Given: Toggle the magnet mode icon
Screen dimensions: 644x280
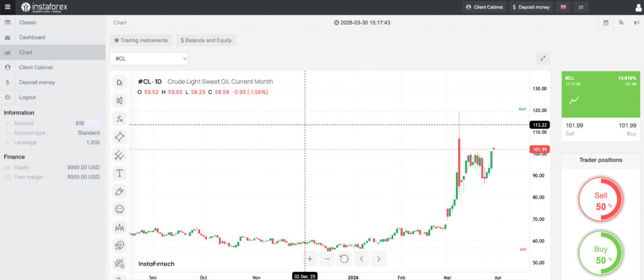Looking at the screenshot, I should click(119, 245).
